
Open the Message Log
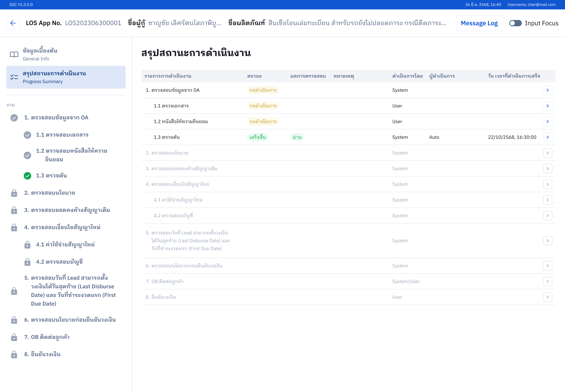click(479, 23)
